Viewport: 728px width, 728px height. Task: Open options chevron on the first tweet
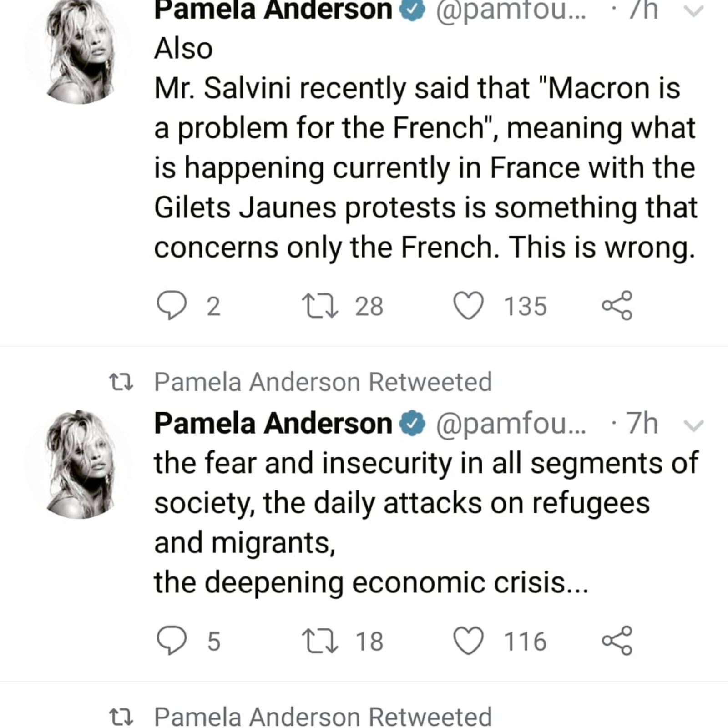[693, 11]
